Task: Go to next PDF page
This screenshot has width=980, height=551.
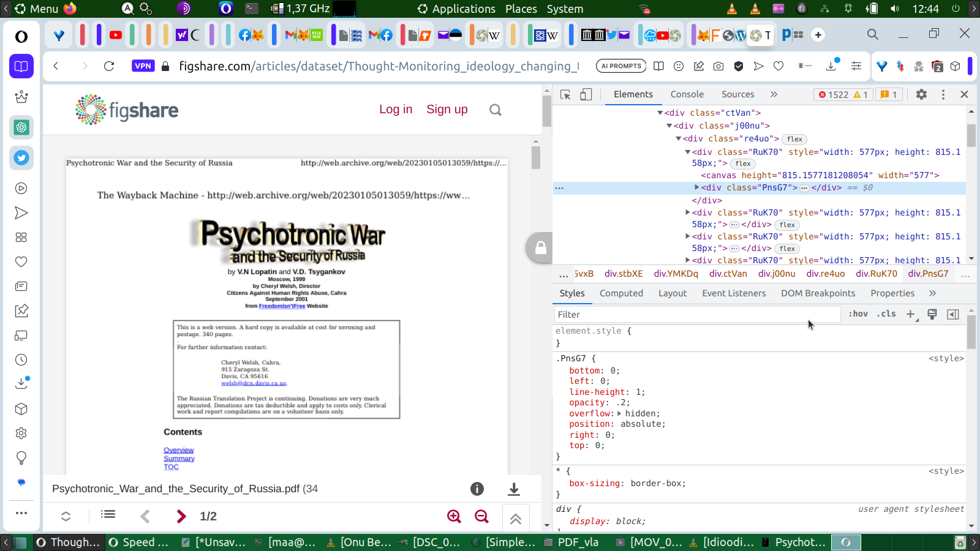Action: pyautogui.click(x=181, y=516)
